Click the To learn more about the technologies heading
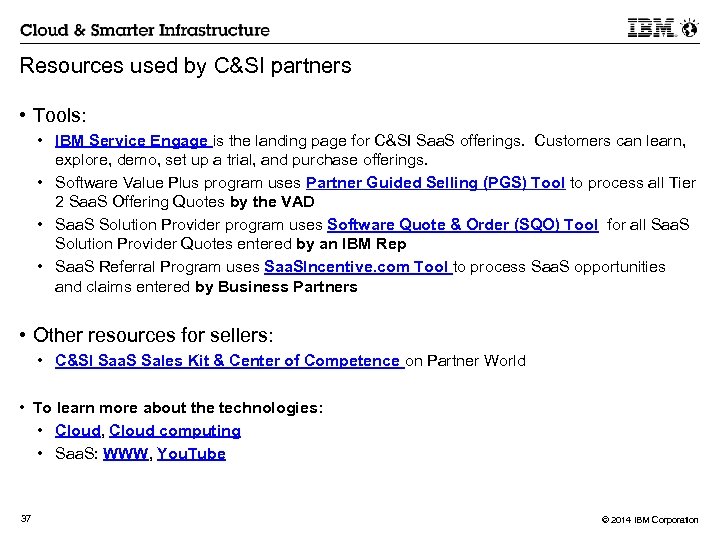Viewport: 720px width, 540px height. pos(177,407)
